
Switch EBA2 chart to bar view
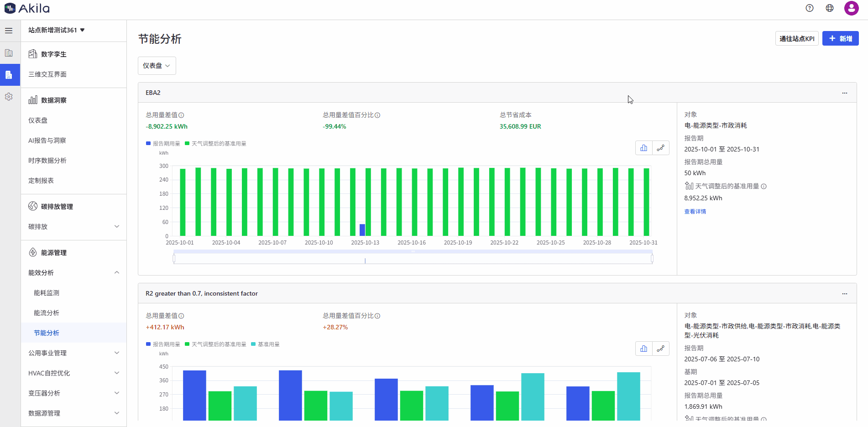click(644, 148)
